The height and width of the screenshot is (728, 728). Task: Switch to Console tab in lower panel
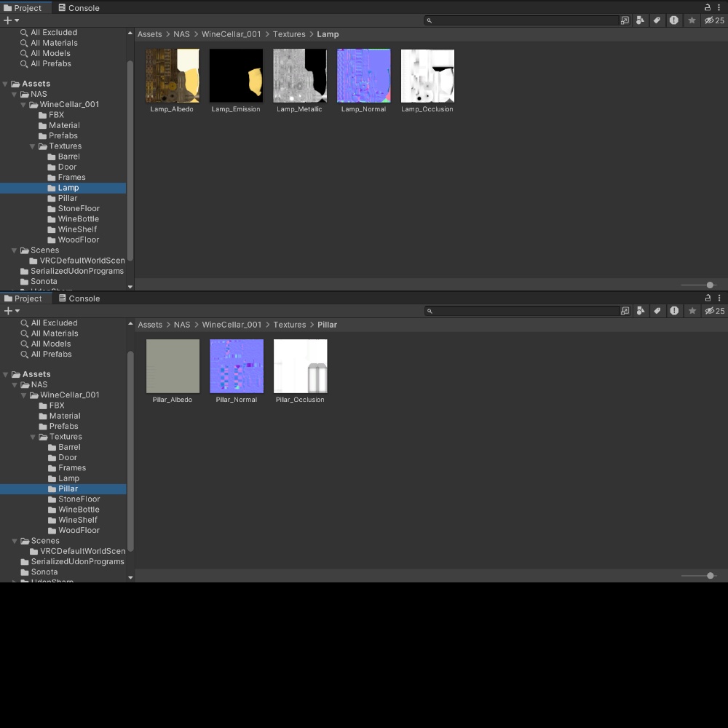pos(79,298)
